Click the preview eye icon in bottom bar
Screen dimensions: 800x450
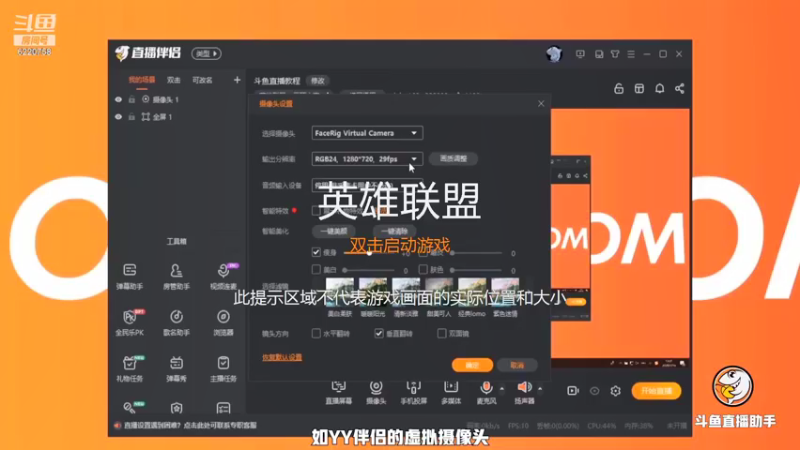[594, 391]
